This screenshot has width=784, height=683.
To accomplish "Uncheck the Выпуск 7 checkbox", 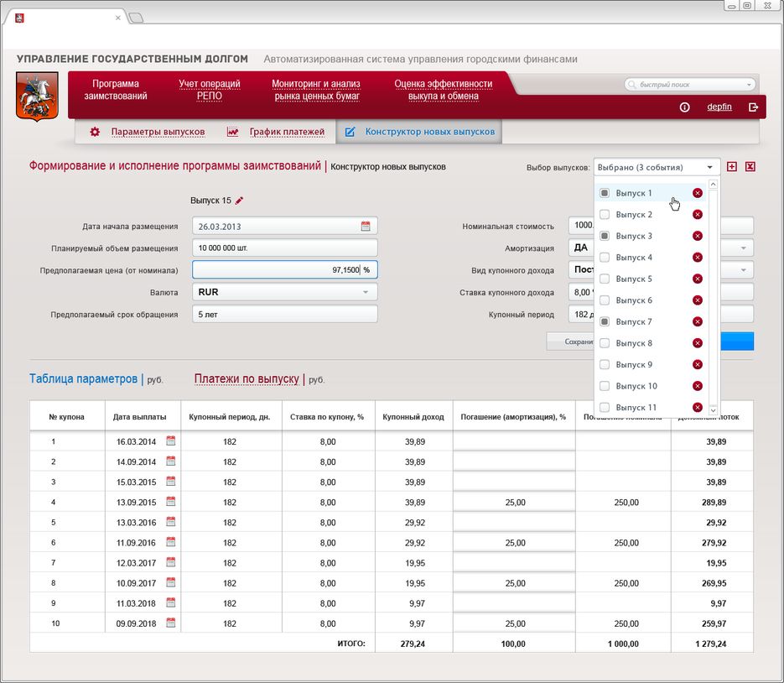I will click(605, 321).
